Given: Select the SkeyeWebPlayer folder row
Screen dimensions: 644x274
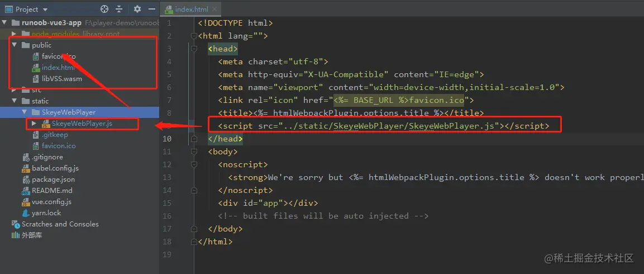Looking at the screenshot, I should pos(80,112).
